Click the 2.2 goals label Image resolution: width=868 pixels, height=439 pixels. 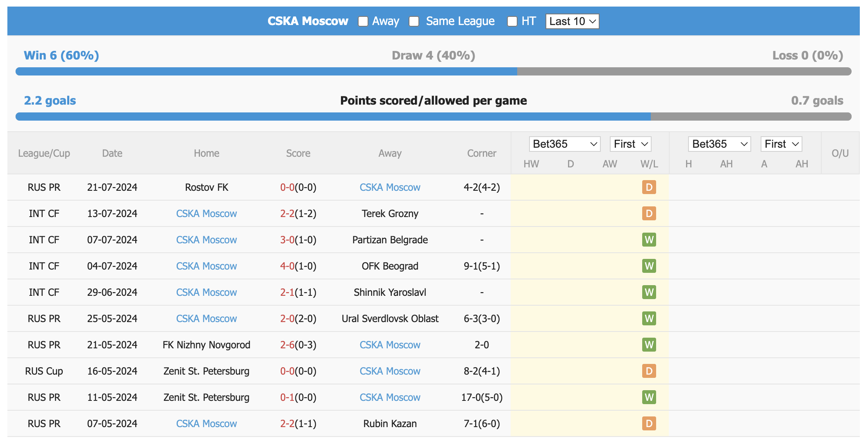[50, 101]
